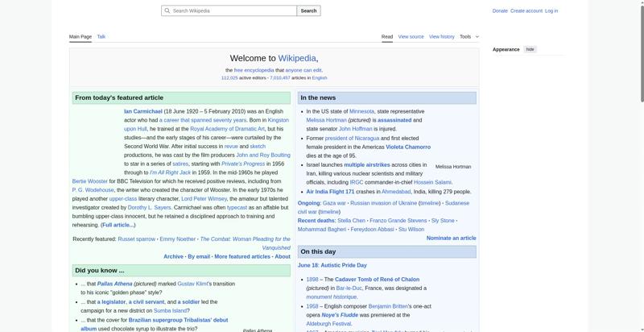Open the Sumba Island link
The image size is (644, 332).
tap(170, 310)
